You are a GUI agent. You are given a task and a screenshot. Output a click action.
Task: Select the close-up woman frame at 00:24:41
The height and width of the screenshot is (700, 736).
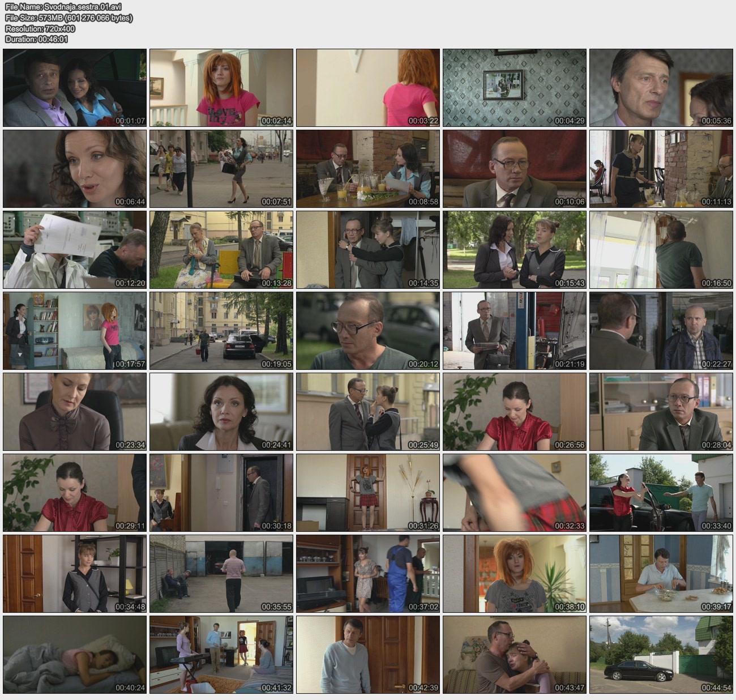(221, 412)
